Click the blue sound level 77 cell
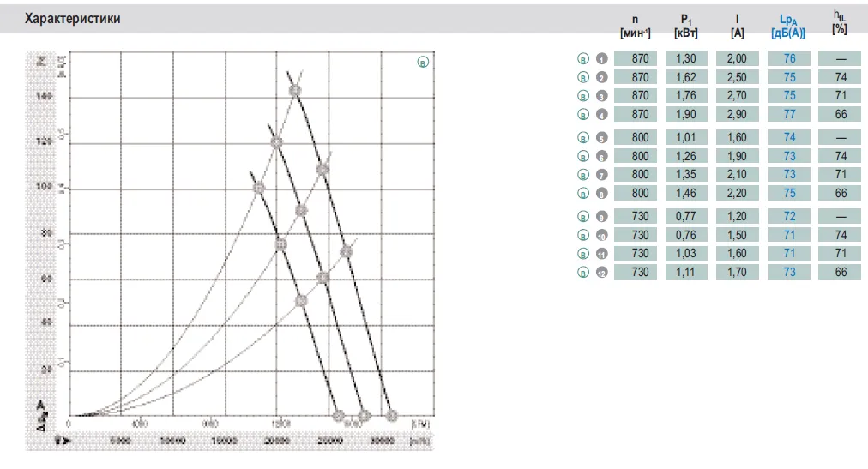The height and width of the screenshot is (469, 868). (789, 115)
